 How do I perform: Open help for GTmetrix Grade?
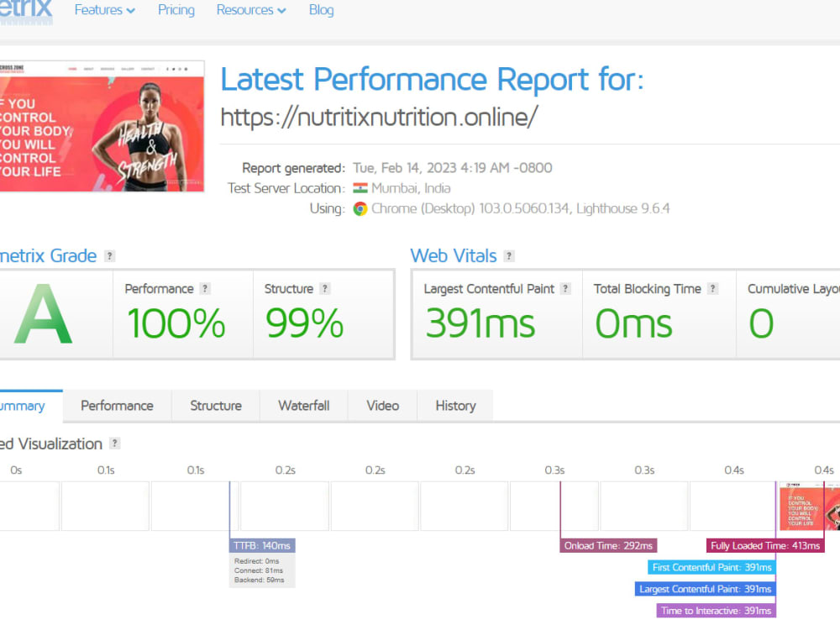[x=109, y=256]
